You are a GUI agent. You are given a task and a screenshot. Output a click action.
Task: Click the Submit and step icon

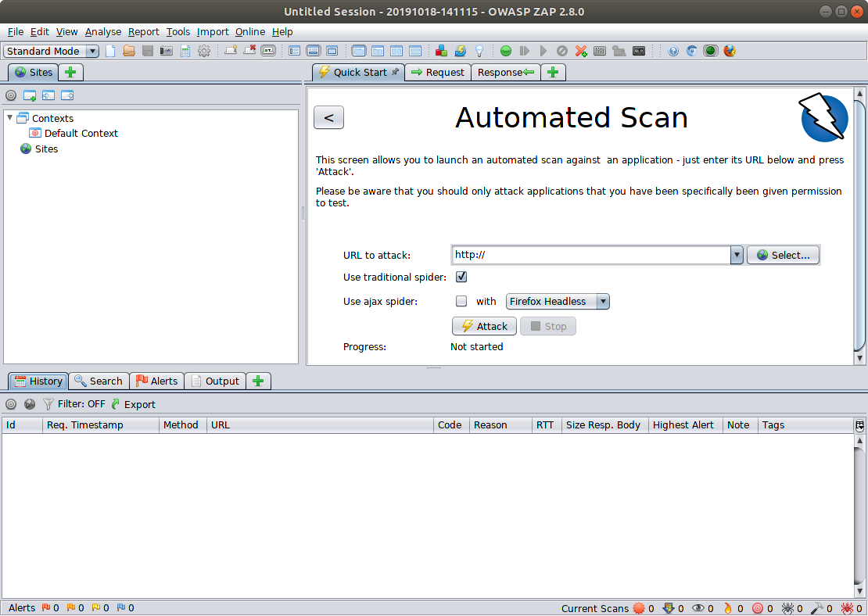[524, 51]
